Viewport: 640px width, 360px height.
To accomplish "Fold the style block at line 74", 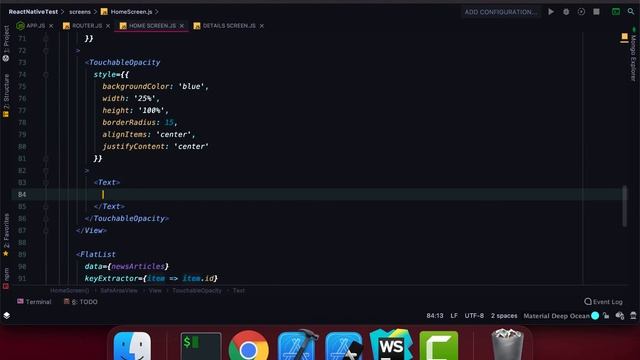I will coord(46,75).
